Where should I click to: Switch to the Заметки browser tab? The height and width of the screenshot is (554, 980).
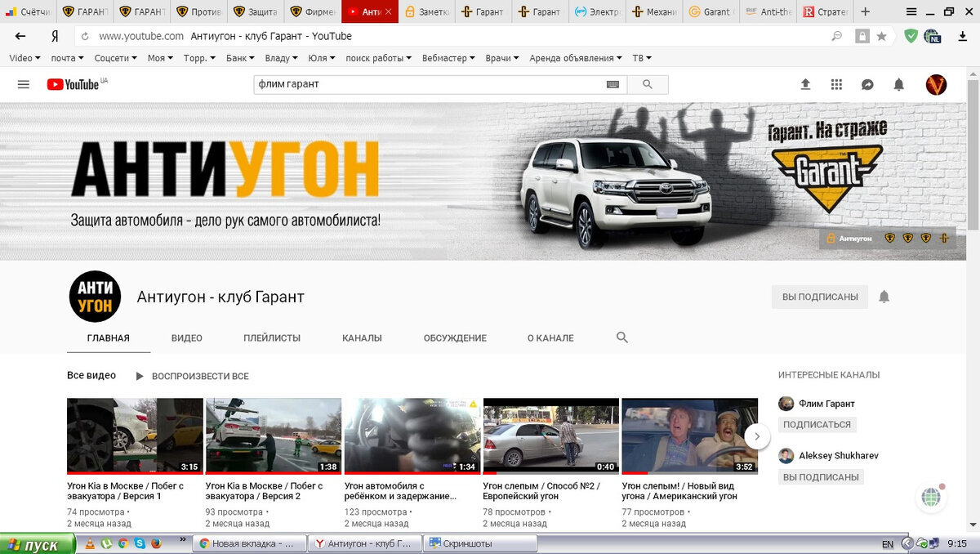click(x=426, y=11)
